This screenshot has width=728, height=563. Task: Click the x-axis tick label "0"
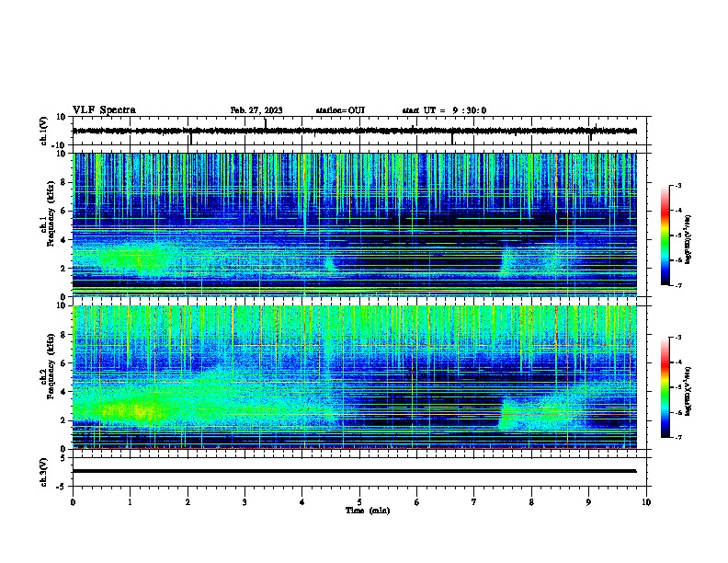pyautogui.click(x=73, y=502)
